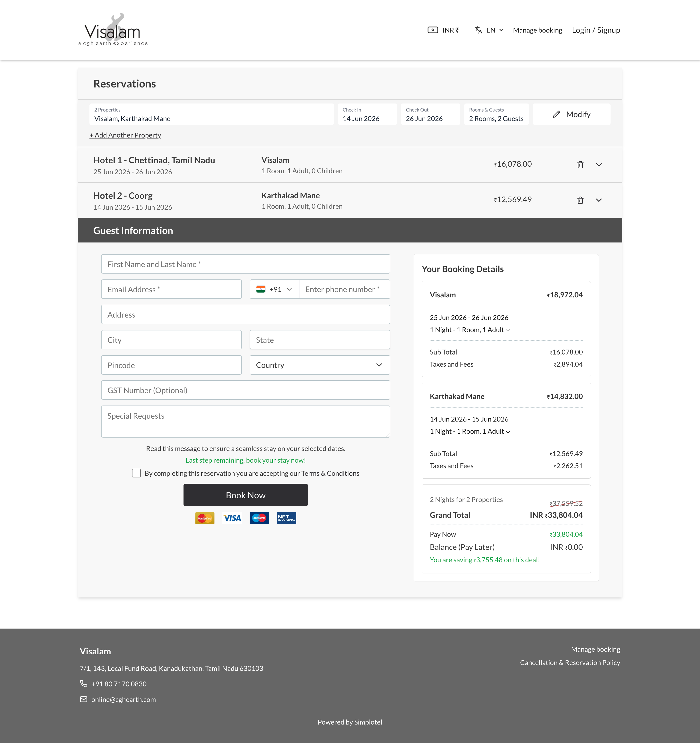Click the Net Banking payment icon
The height and width of the screenshot is (743, 700).
pyautogui.click(x=286, y=518)
